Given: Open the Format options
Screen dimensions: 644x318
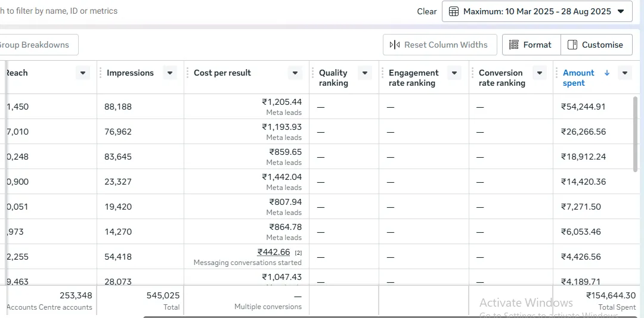Looking at the screenshot, I should pos(531,45).
